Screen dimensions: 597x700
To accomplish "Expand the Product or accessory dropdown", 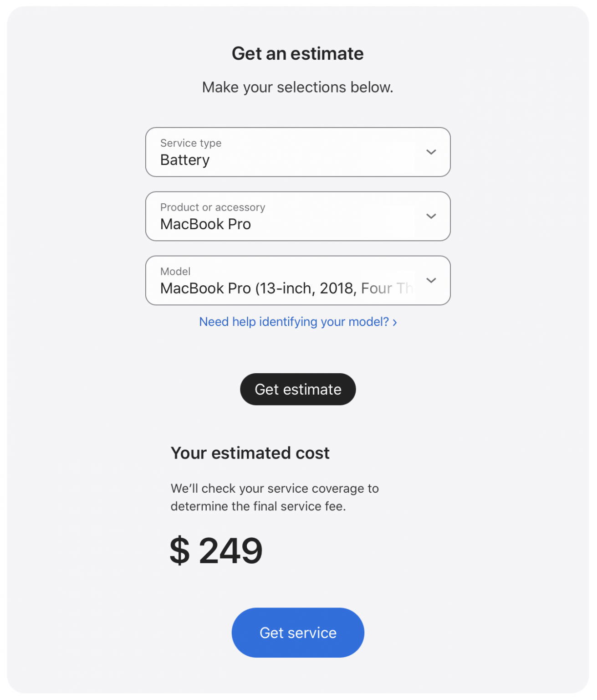I will (x=297, y=216).
